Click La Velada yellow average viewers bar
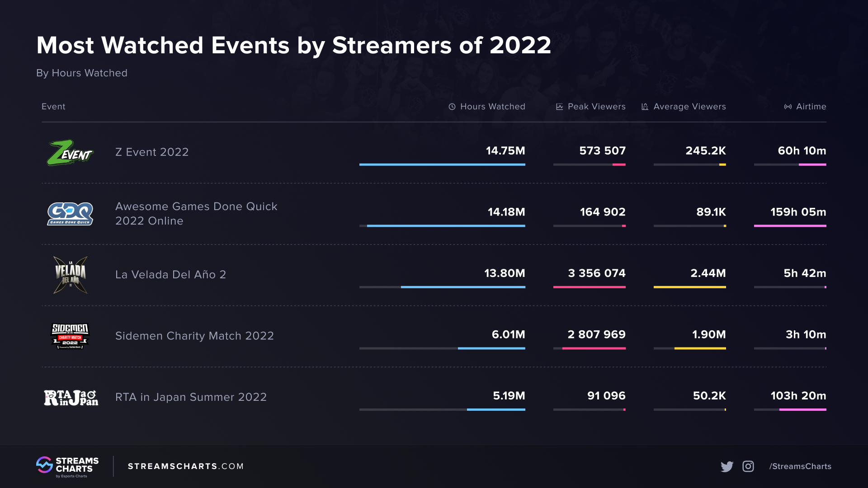The image size is (868, 488). (x=690, y=287)
